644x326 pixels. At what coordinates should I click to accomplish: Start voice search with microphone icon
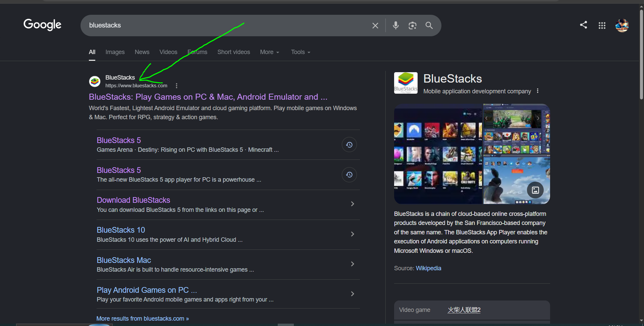396,26
